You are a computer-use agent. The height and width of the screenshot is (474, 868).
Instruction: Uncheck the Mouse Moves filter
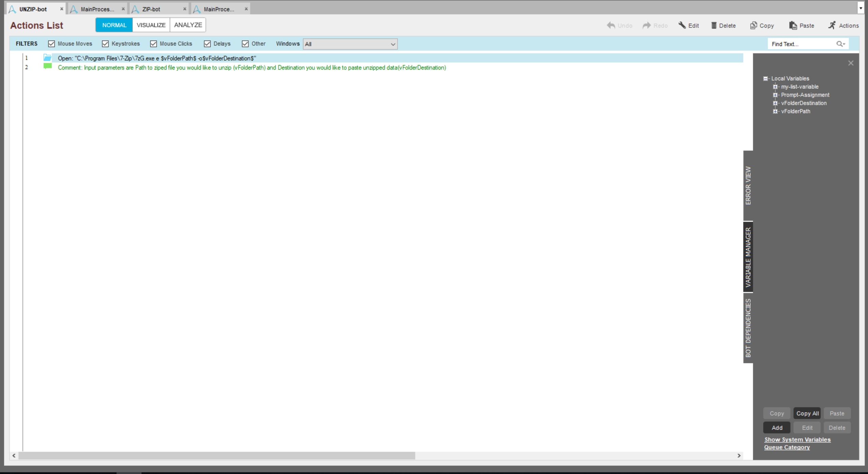tap(52, 44)
